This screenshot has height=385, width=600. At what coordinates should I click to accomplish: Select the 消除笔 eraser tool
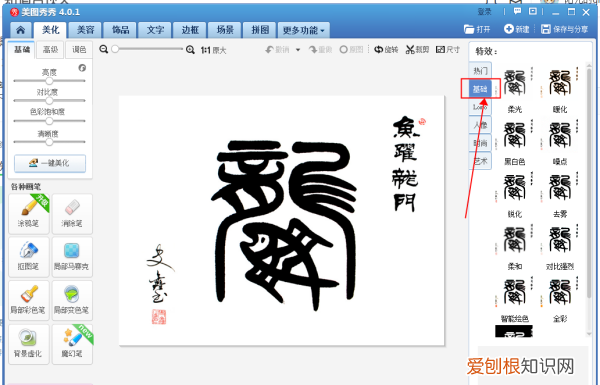click(72, 214)
